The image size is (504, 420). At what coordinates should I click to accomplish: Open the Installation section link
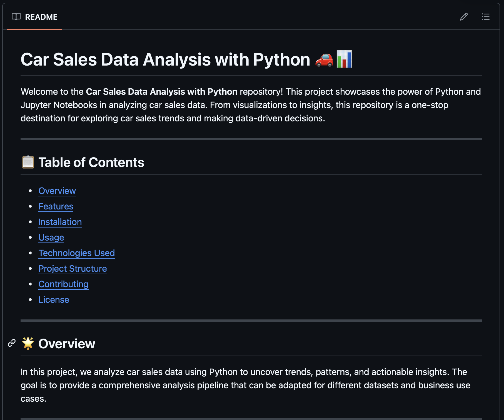coord(60,222)
